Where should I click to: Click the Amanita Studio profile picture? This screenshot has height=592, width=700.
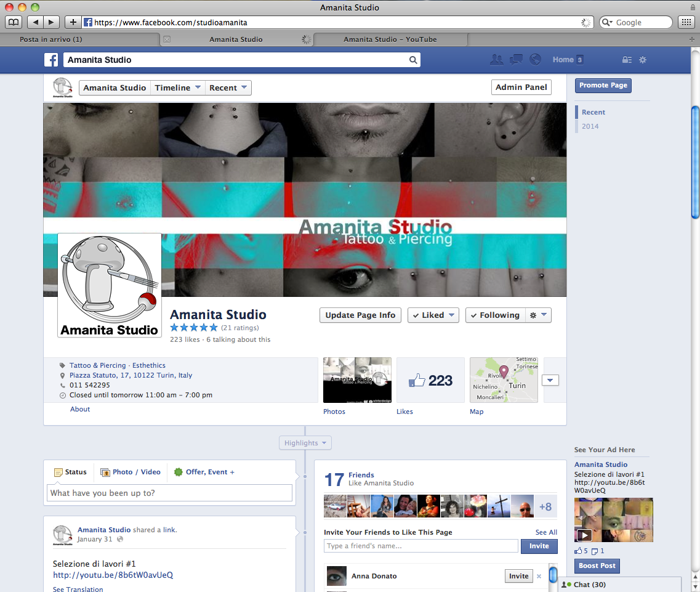tap(110, 285)
